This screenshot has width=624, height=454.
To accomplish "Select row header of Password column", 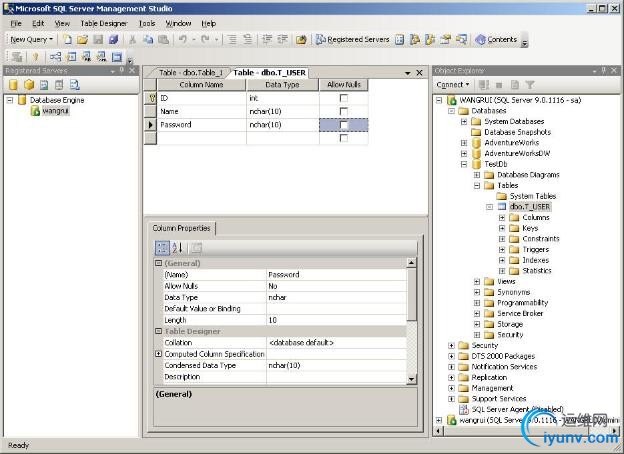I will (x=150, y=125).
